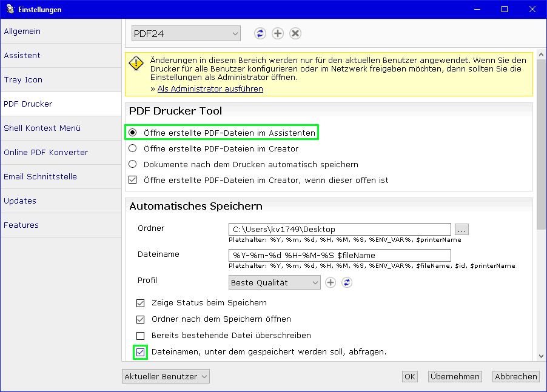Add a new printer with plus icon
Image resolution: width=547 pixels, height=392 pixels.
pos(278,33)
